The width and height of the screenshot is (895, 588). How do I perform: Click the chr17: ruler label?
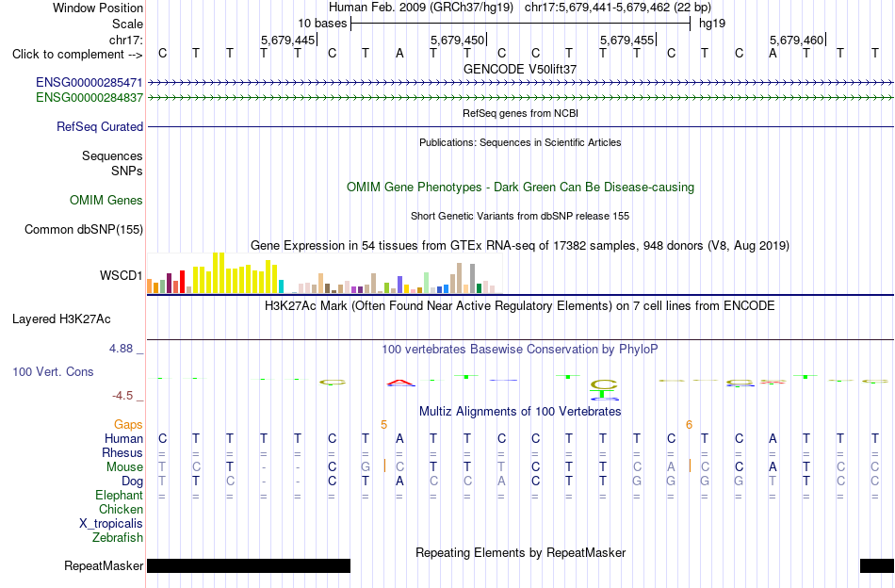126,40
